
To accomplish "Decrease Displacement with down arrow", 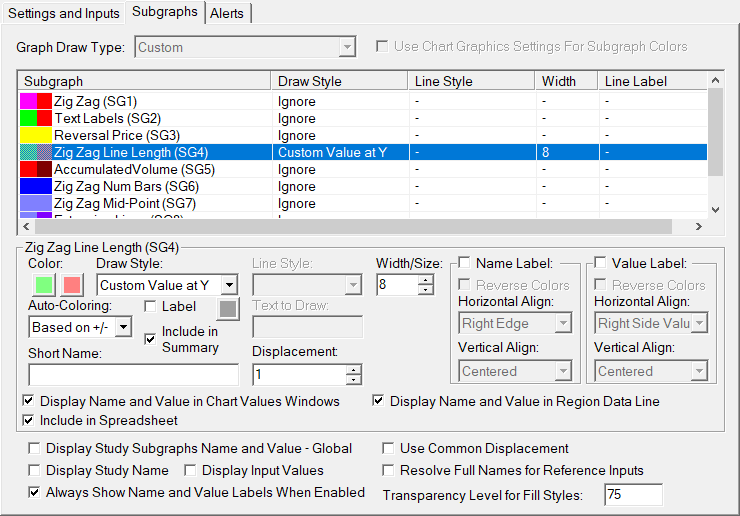I will [353, 380].
